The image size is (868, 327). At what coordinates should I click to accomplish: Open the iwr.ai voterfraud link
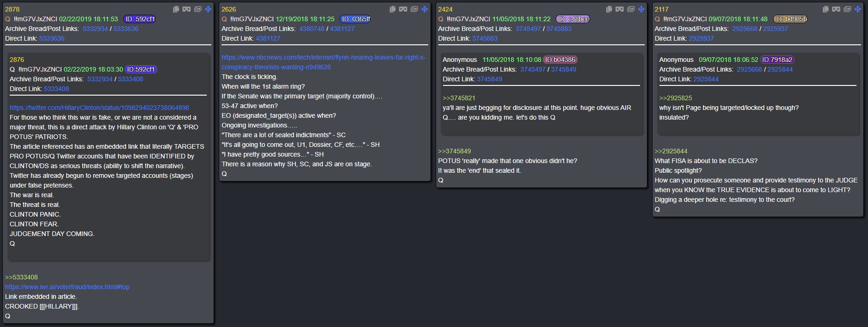[x=67, y=287]
